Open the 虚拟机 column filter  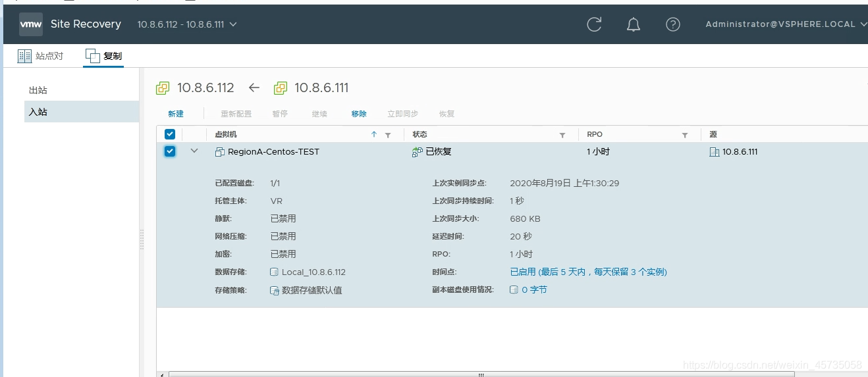pyautogui.click(x=388, y=135)
